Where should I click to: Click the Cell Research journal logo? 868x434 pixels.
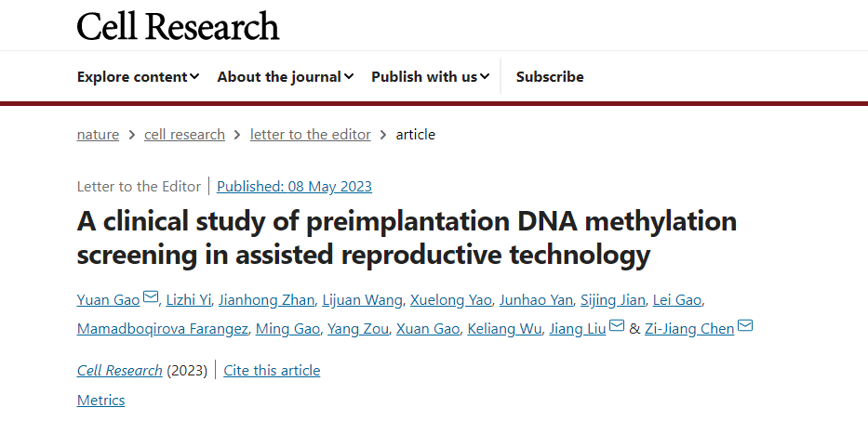178,26
